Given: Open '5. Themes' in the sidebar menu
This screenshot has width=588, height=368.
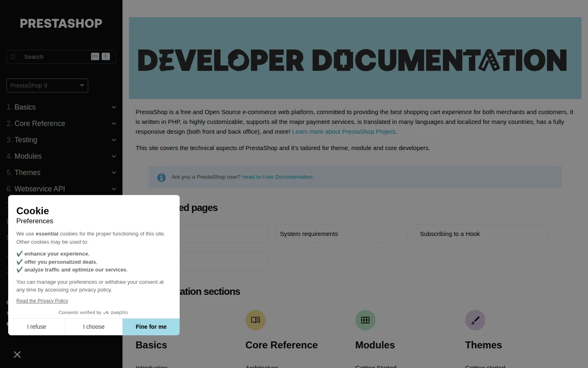Looking at the screenshot, I should click(24, 173).
